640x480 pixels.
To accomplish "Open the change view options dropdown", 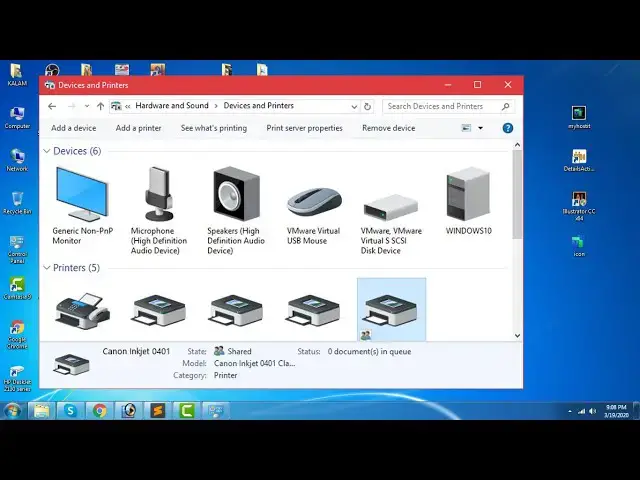I will click(x=480, y=128).
